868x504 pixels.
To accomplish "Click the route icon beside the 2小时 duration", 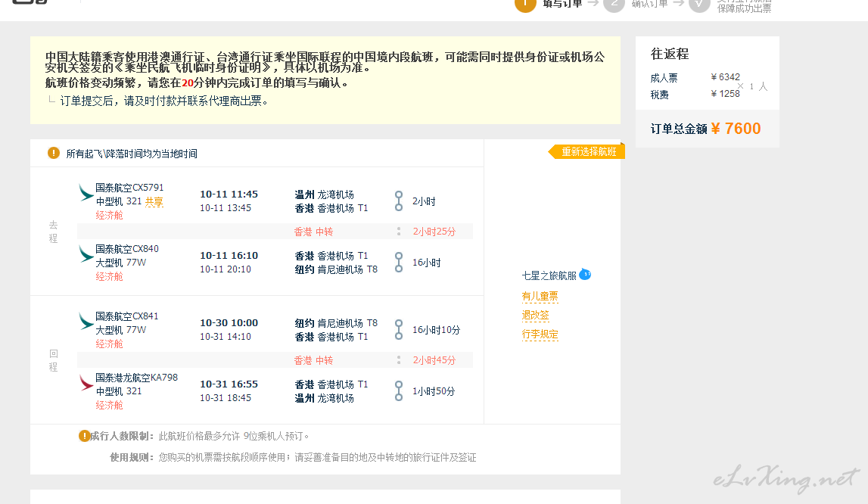I will pos(399,201).
